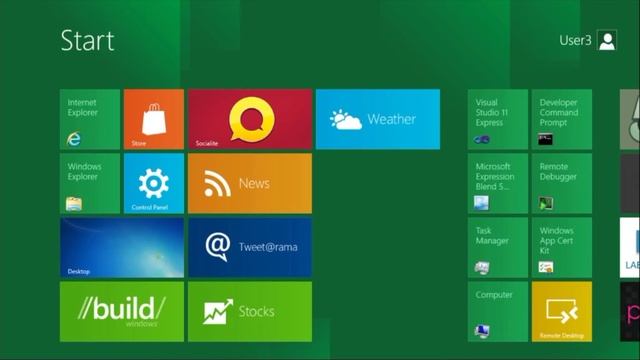Click the User3 username text
This screenshot has width=640, height=360.
(x=575, y=40)
